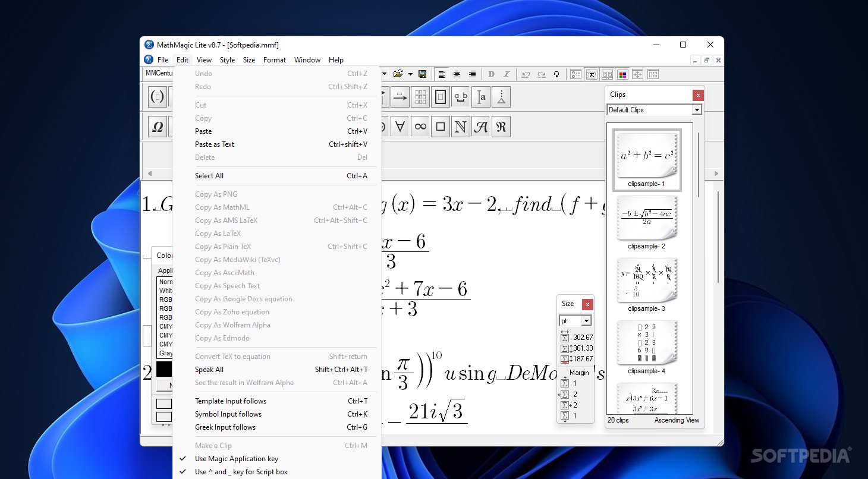Close the Clips panel
Screen dimensions: 868x479
point(698,95)
